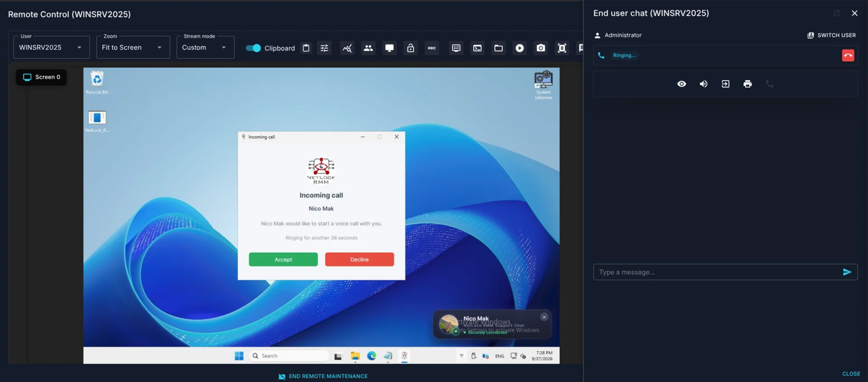Click the unlock padlock icon
This screenshot has height=382, width=868.
tap(410, 48)
